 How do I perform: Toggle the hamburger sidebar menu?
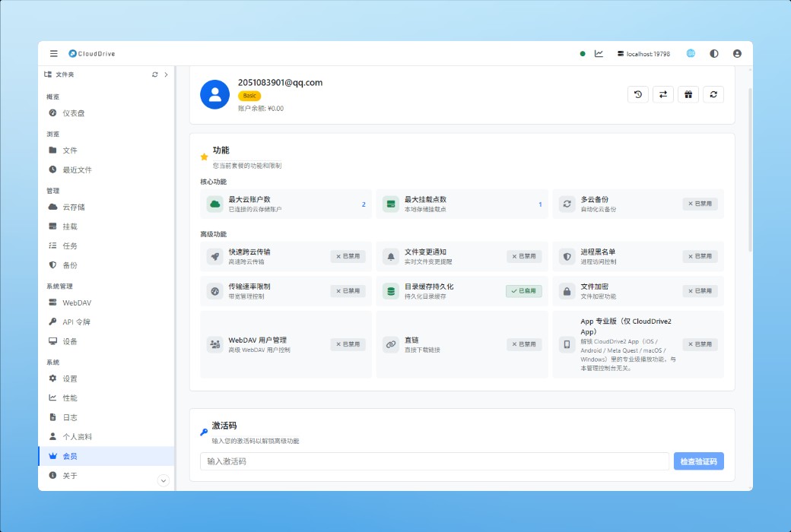click(x=54, y=53)
